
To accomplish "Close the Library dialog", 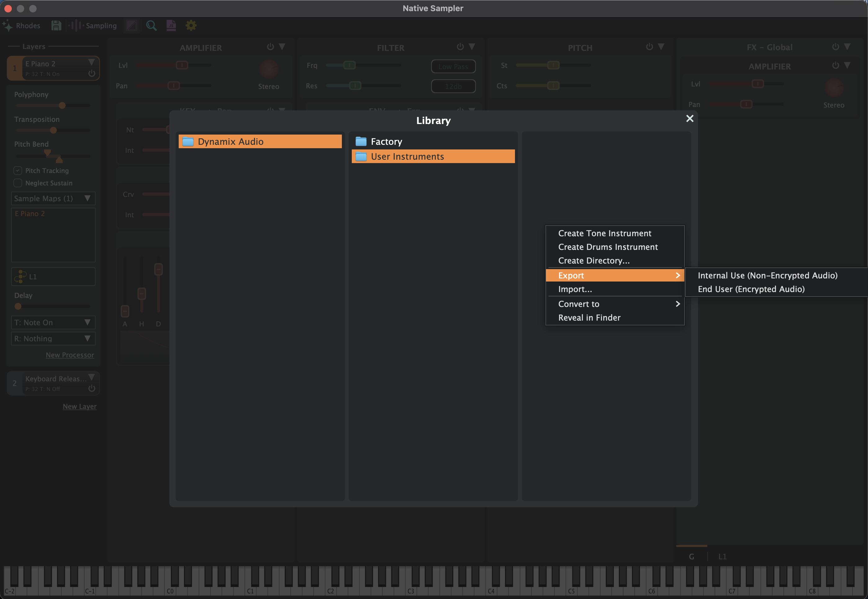I will pyautogui.click(x=689, y=119).
